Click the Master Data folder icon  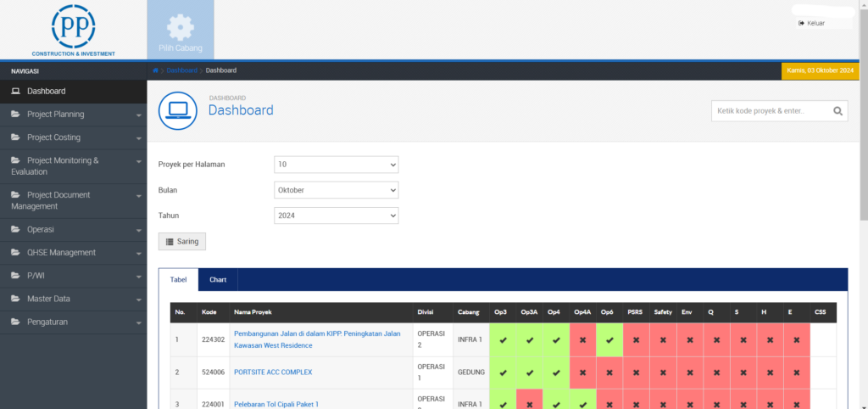[16, 299]
